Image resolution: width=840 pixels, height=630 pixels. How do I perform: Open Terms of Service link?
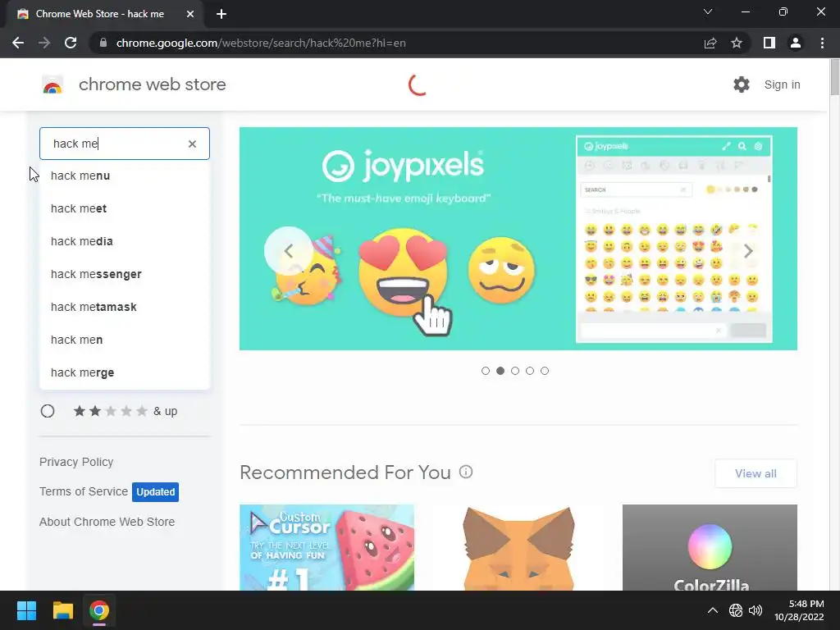(84, 491)
